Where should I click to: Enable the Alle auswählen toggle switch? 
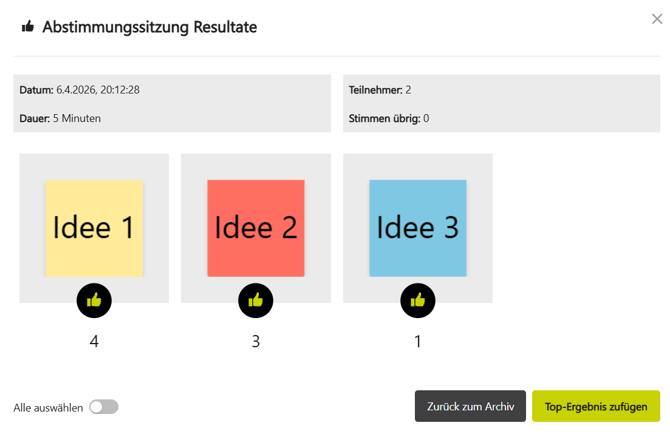tap(104, 407)
